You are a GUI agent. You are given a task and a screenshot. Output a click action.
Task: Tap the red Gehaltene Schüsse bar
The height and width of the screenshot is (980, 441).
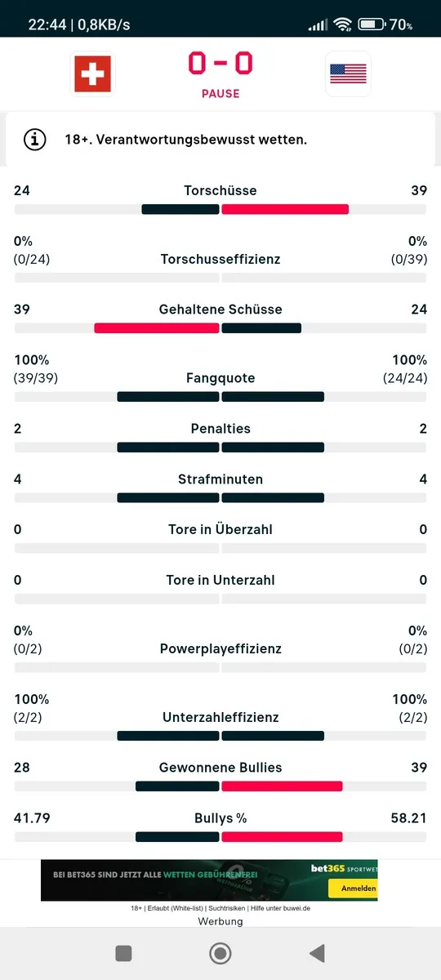[x=157, y=328]
